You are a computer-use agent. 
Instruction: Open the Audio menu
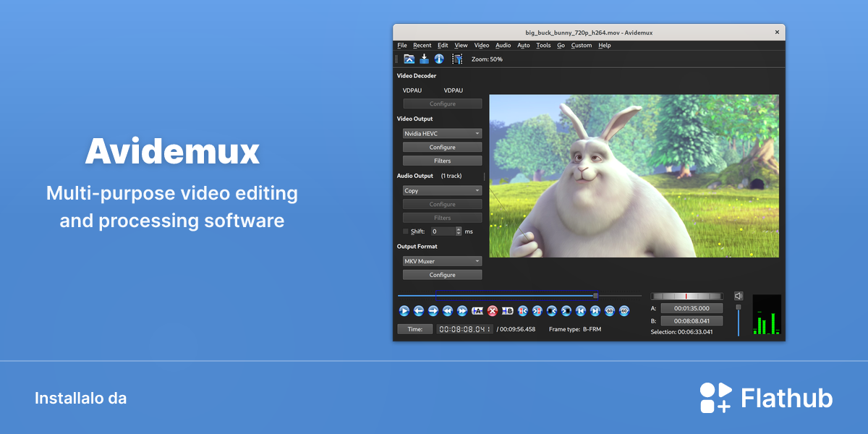503,46
